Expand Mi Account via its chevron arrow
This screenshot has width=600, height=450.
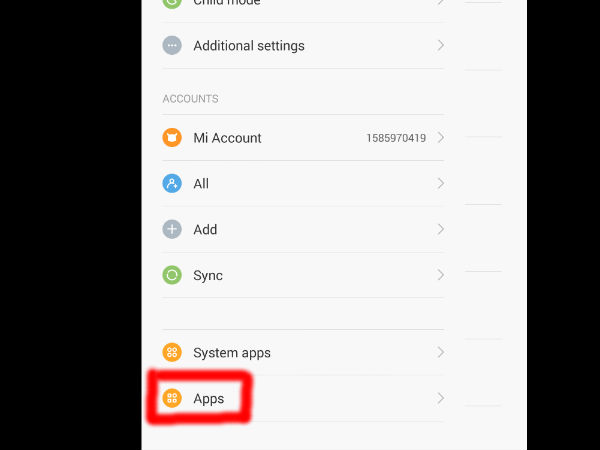click(x=441, y=137)
